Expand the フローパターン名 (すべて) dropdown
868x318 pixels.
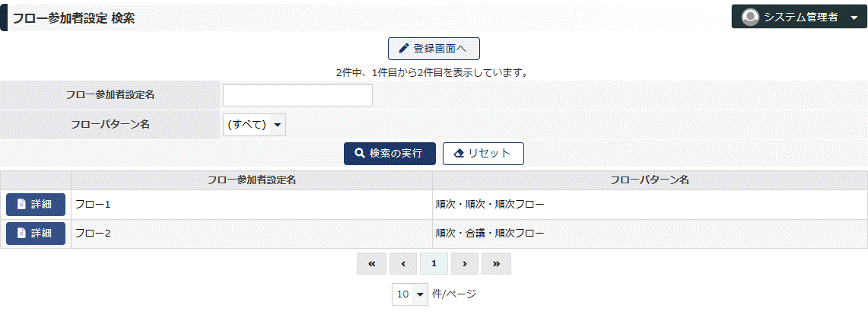254,125
